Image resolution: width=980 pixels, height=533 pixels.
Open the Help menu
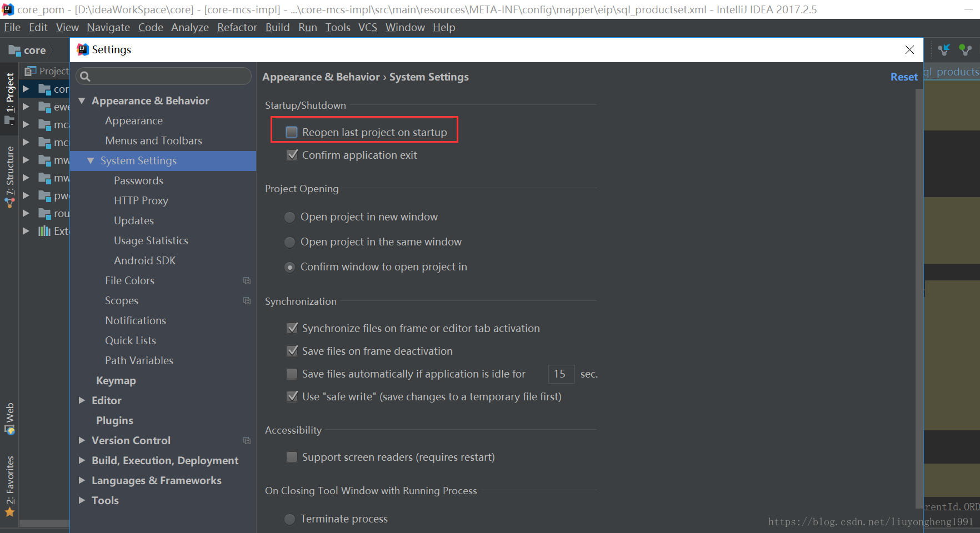point(444,28)
